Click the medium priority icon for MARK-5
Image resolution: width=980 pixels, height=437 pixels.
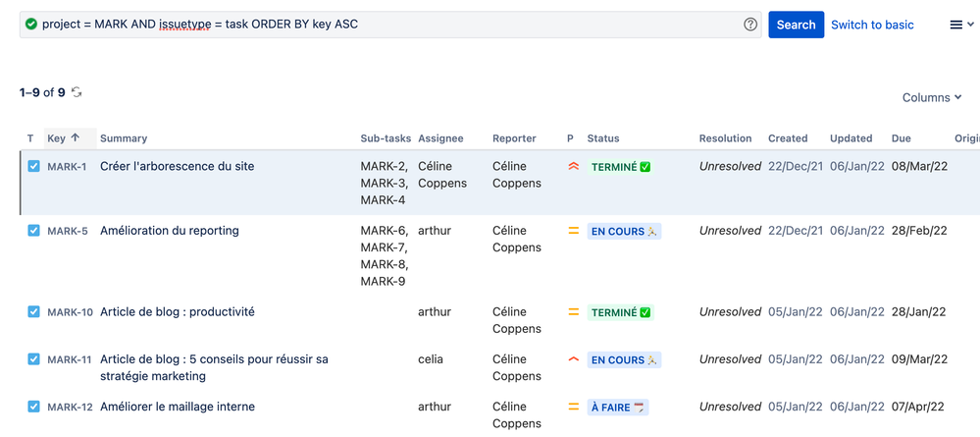point(573,232)
